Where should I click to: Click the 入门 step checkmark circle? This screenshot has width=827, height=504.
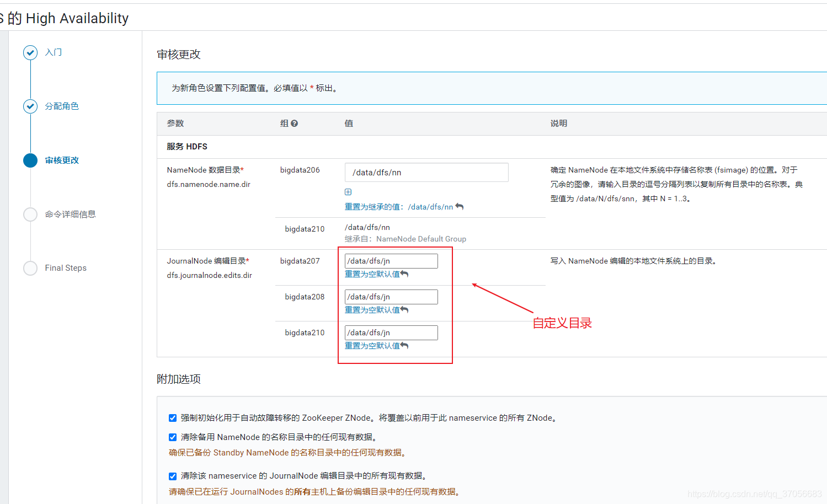coord(30,52)
